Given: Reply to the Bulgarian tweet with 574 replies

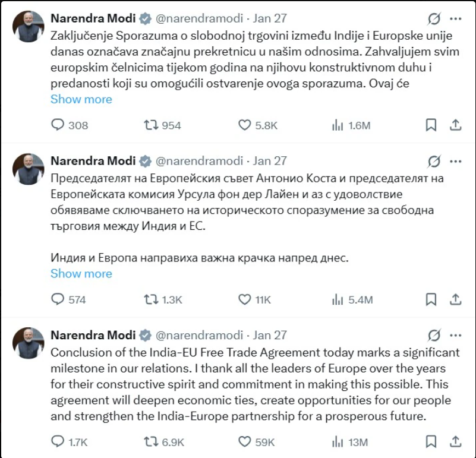Looking at the screenshot, I should click(58, 299).
